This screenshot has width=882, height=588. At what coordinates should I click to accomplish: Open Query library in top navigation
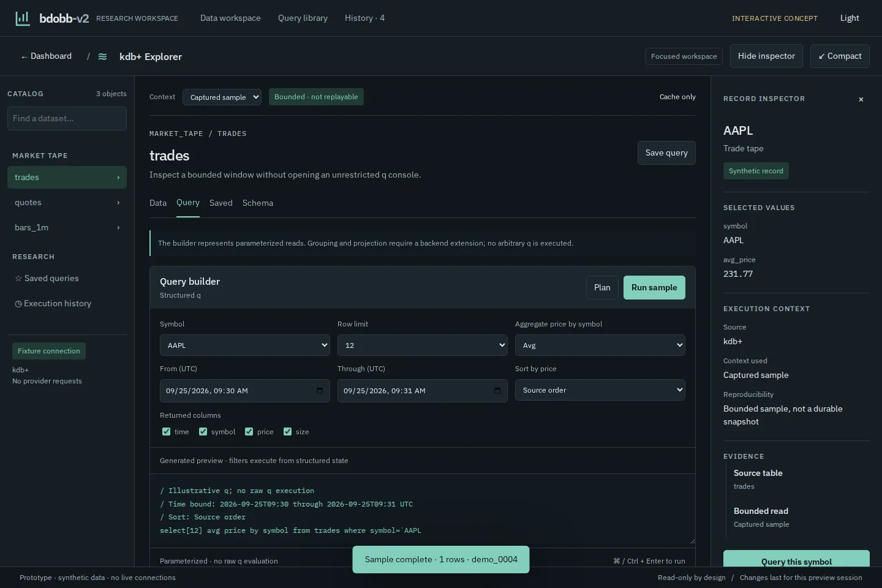click(303, 18)
